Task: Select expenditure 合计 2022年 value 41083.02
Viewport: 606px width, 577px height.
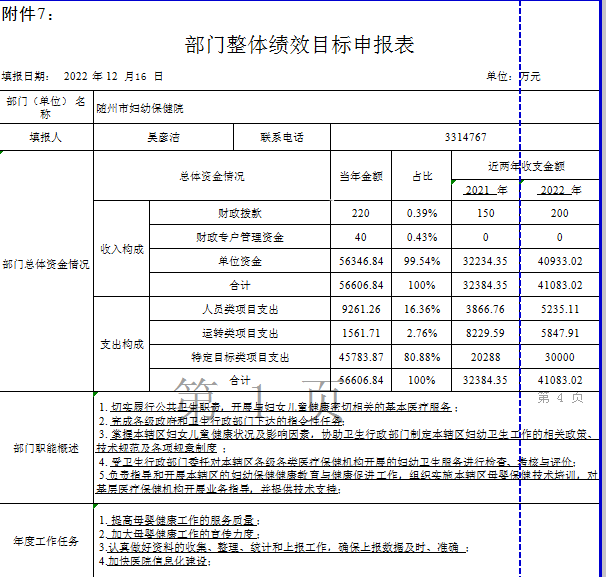Action: point(560,380)
